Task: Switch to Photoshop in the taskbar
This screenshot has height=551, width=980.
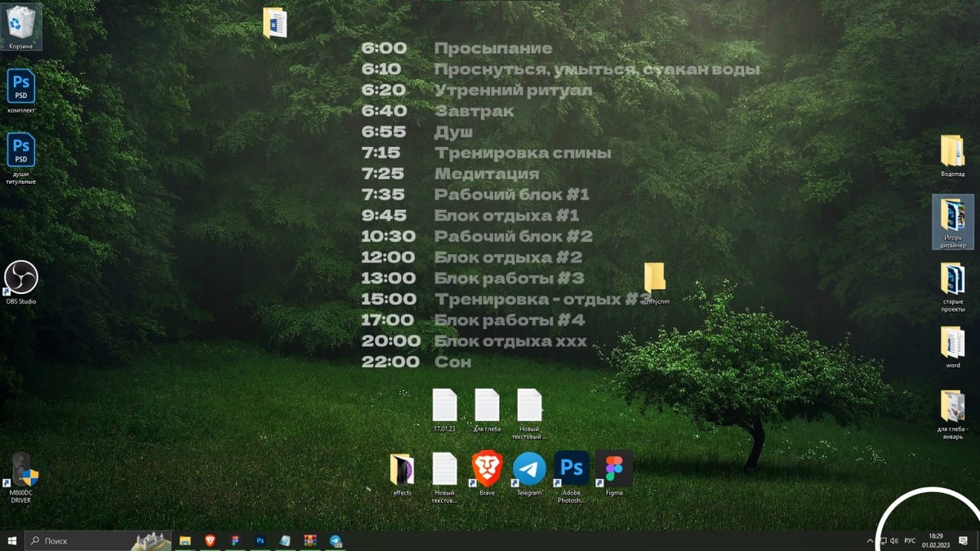Action: [x=260, y=540]
